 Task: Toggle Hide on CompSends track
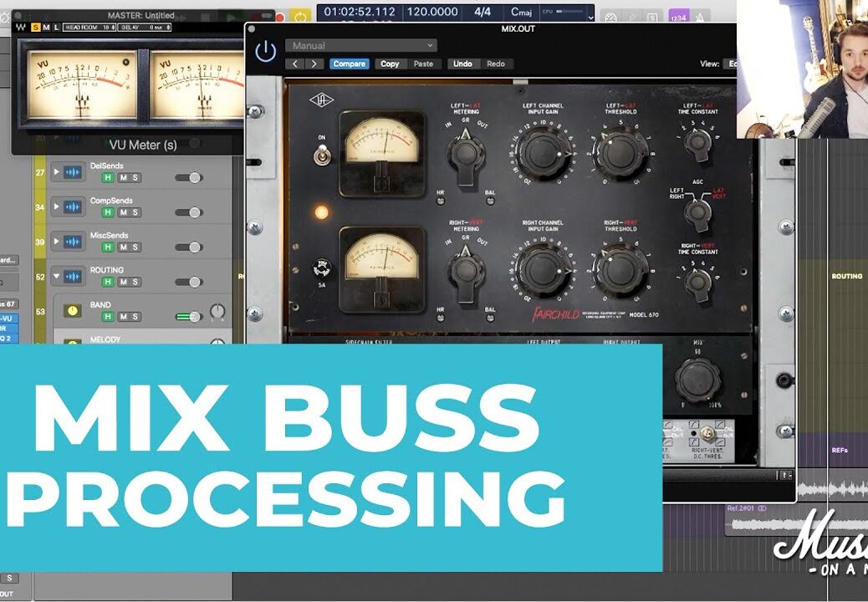pyautogui.click(x=109, y=212)
